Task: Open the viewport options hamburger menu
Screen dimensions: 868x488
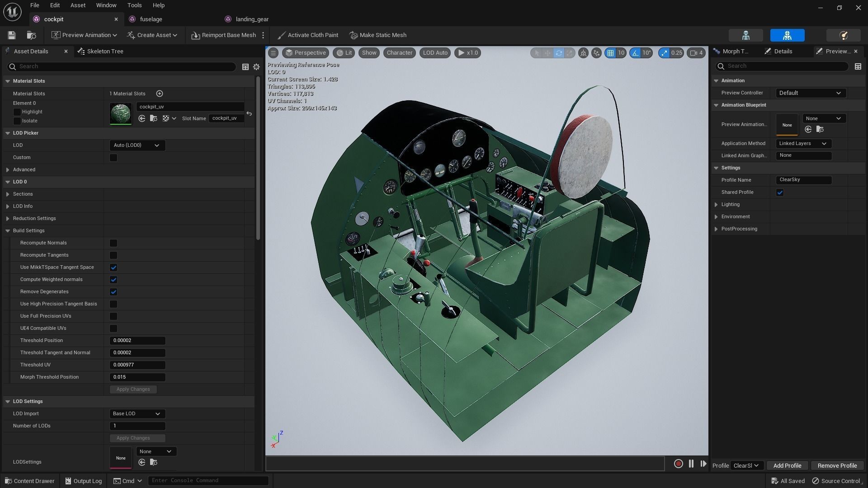Action: 273,53
